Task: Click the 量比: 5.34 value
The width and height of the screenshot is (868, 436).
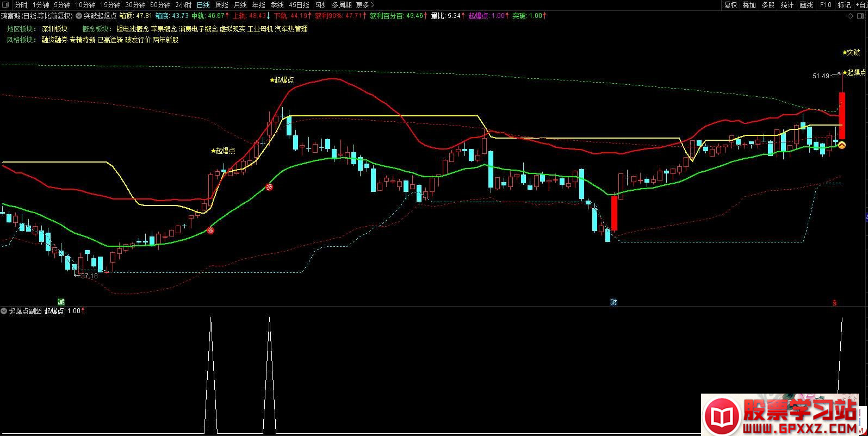Action: 448,16
